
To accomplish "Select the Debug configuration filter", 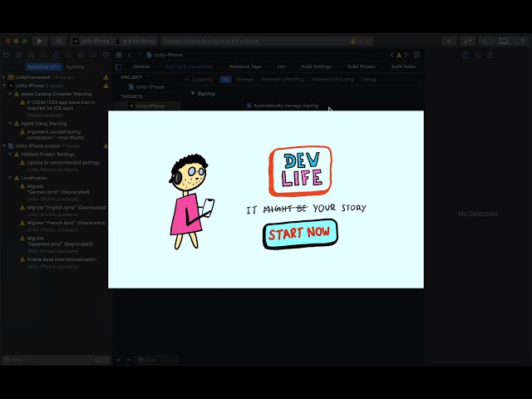I will point(368,79).
